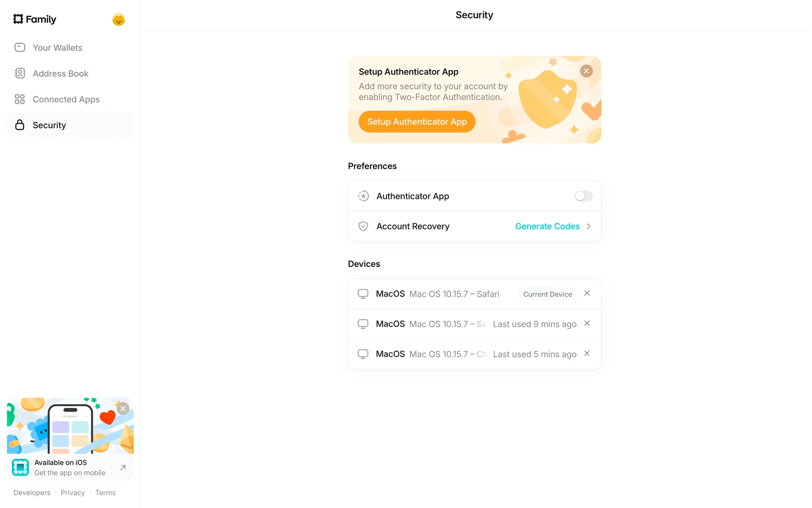
Task: Open the Developers footer link
Action: [32, 493]
